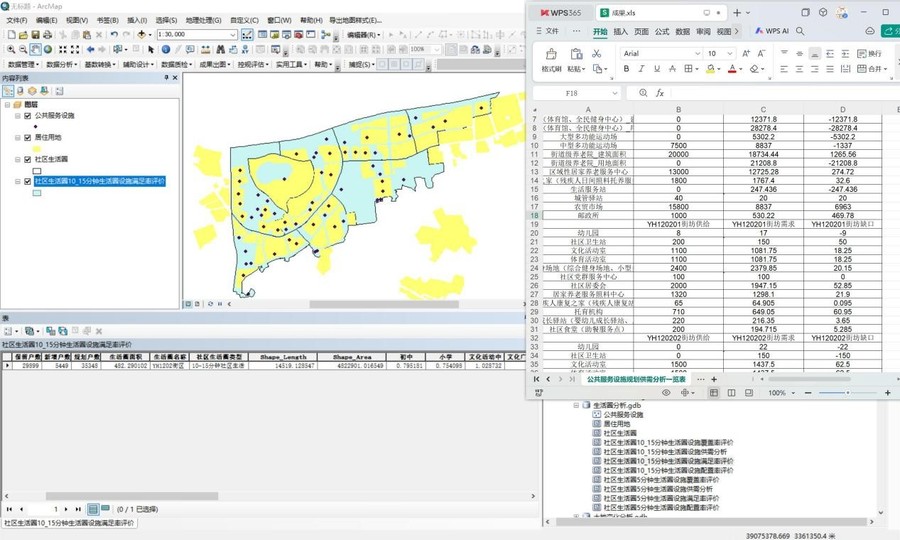Select the Zoom Out tool in ArcMap
900x540 pixels.
tap(23, 50)
